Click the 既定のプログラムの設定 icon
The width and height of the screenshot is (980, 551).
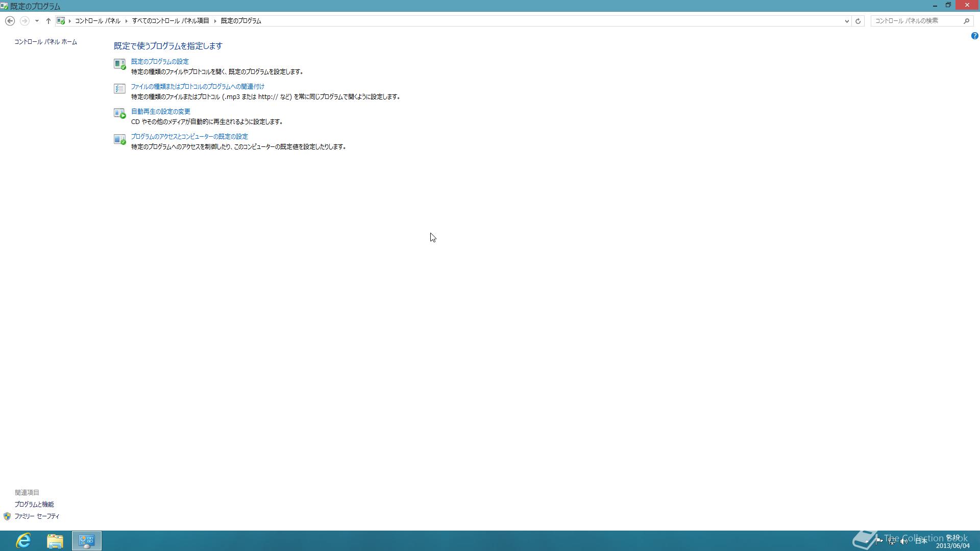pyautogui.click(x=119, y=64)
